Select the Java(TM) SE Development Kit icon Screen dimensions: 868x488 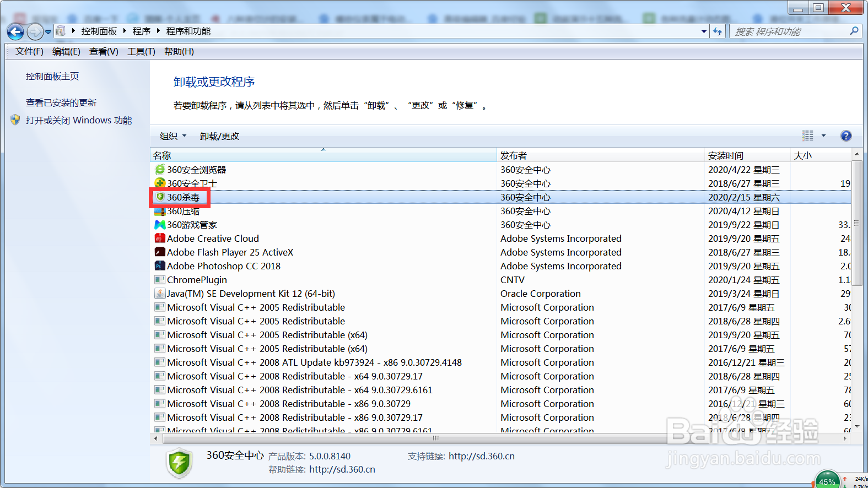(160, 293)
